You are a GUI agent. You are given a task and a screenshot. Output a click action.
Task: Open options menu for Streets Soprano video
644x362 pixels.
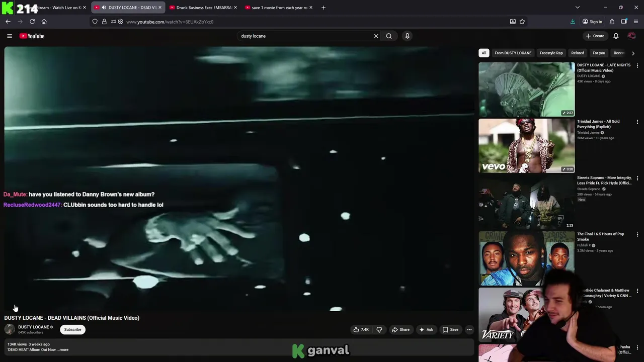[x=637, y=178]
